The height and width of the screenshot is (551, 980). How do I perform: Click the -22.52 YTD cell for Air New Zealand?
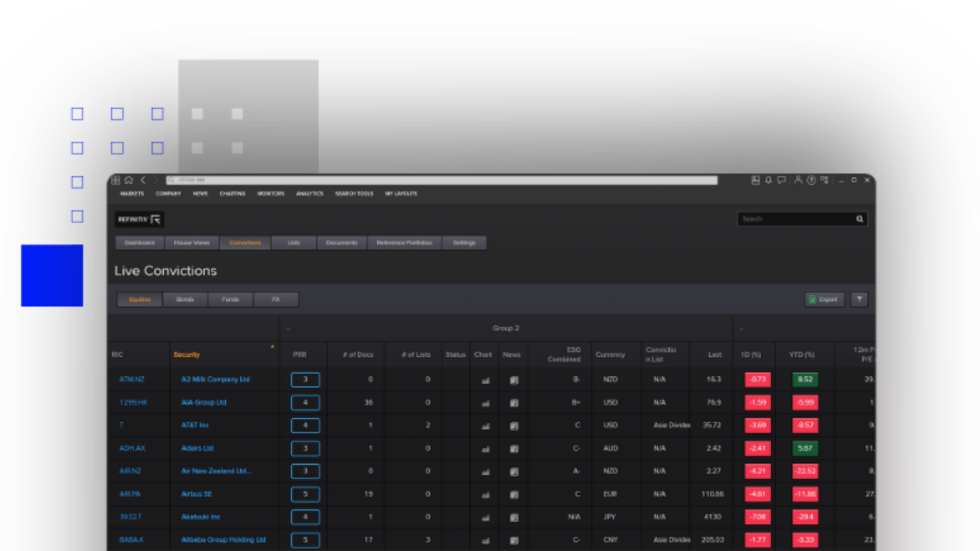coord(805,471)
